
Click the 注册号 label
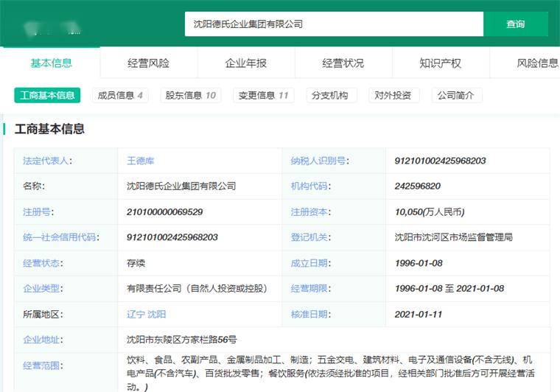tap(38, 212)
